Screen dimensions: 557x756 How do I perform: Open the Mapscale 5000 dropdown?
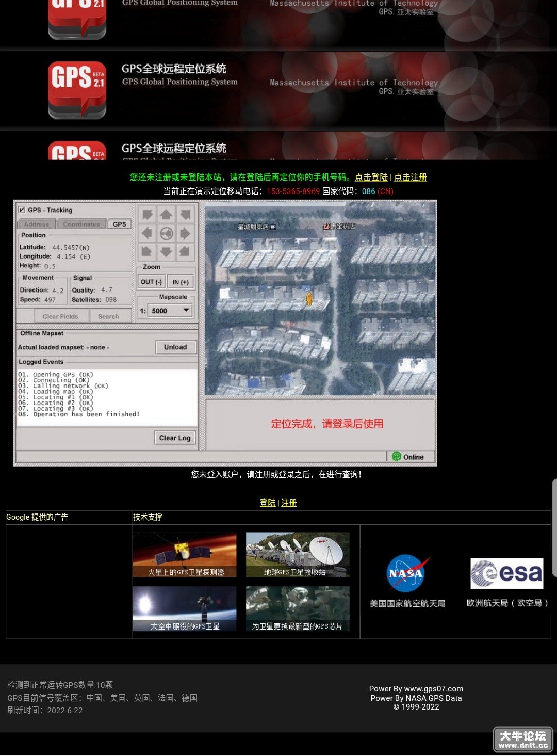pos(170,311)
